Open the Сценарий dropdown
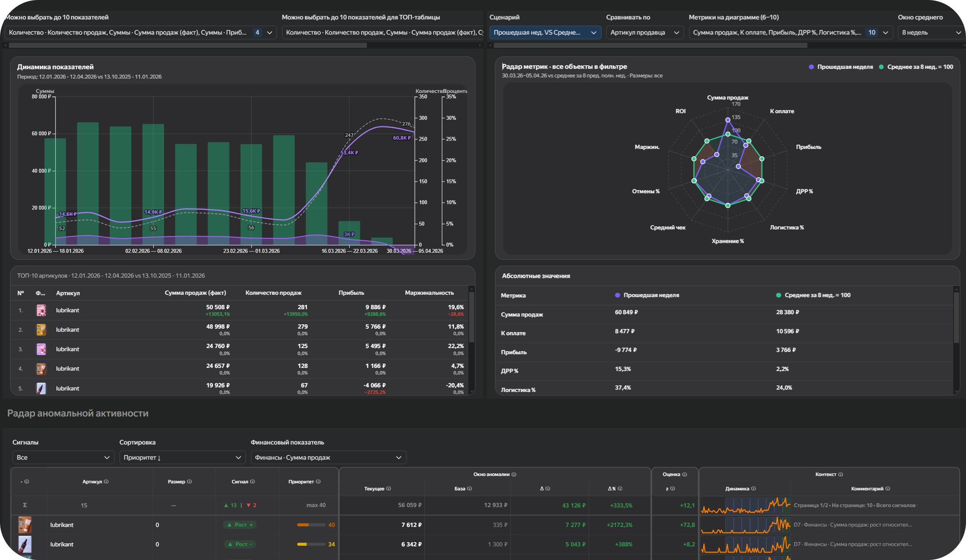Viewport: 966px width, 560px height. point(545,33)
